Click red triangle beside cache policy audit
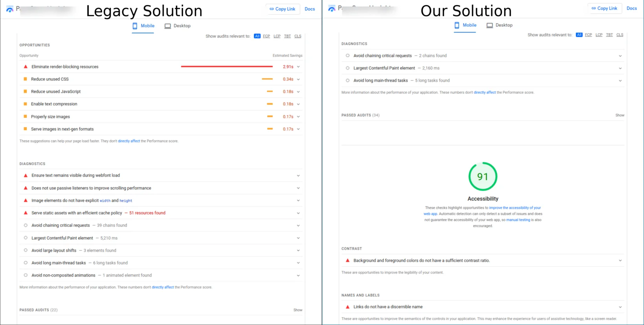 pyautogui.click(x=26, y=213)
